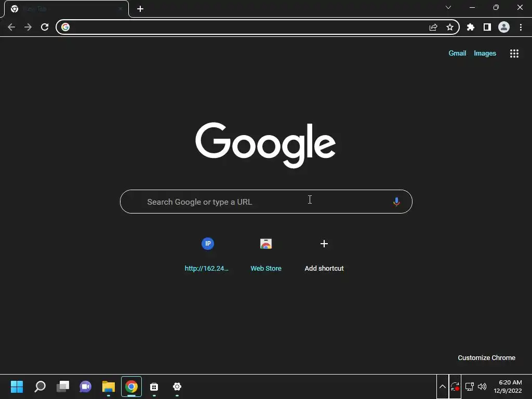532x399 pixels.
Task: Open the volume speaker icon
Action: 482,387
